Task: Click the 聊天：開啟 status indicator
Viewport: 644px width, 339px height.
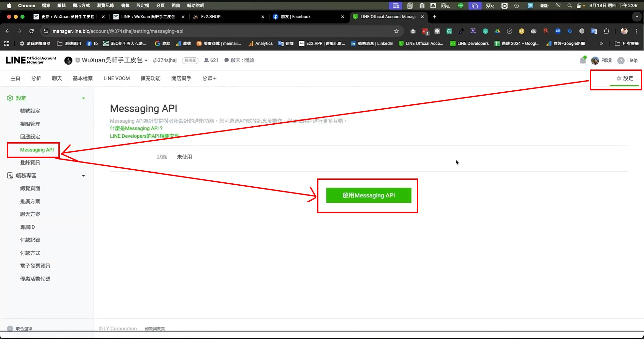Action: (x=239, y=60)
